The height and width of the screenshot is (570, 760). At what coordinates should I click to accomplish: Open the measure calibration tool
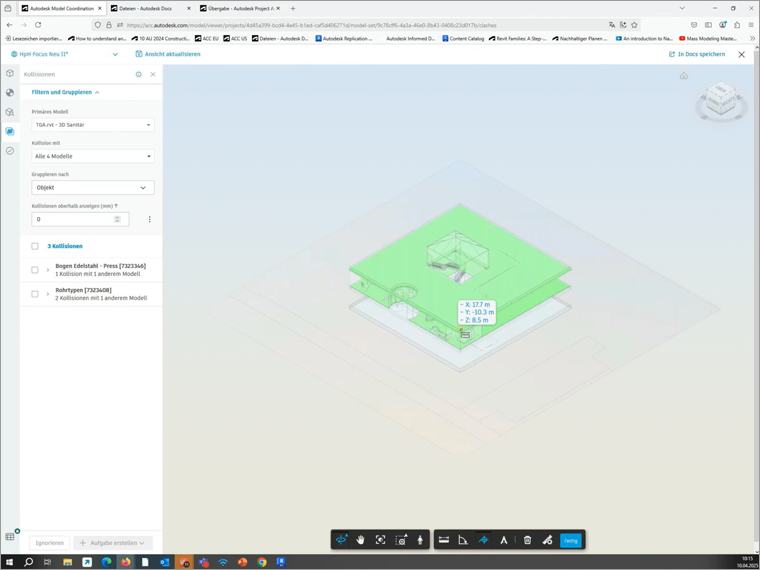[504, 540]
